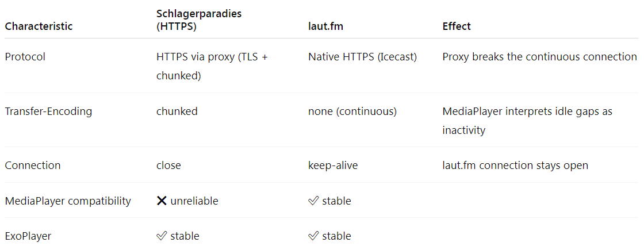Viewport: 644px width, 250px height.
Task: Select the "Characteristic" column header
Action: (x=39, y=26)
